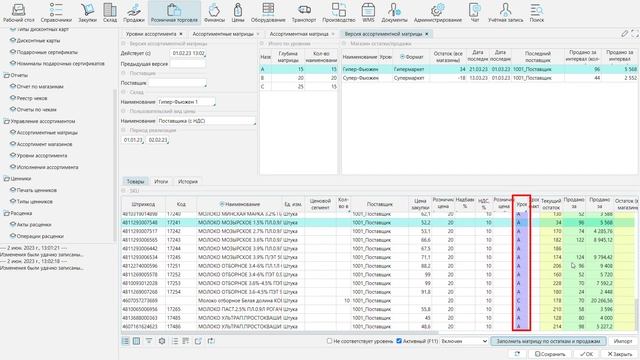640x360 pixels.
Task: Collapse the Поставщик group toggle
Action: (123, 73)
